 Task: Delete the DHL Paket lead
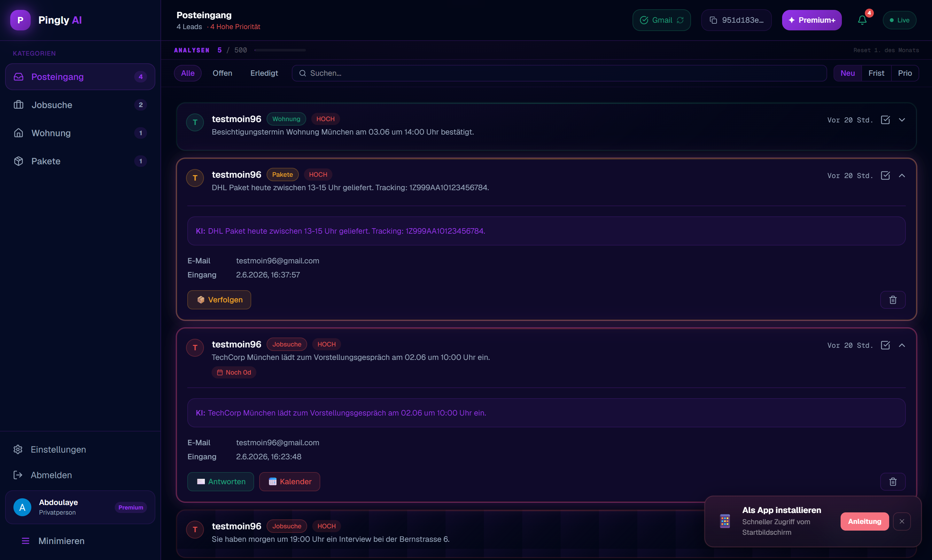click(893, 299)
